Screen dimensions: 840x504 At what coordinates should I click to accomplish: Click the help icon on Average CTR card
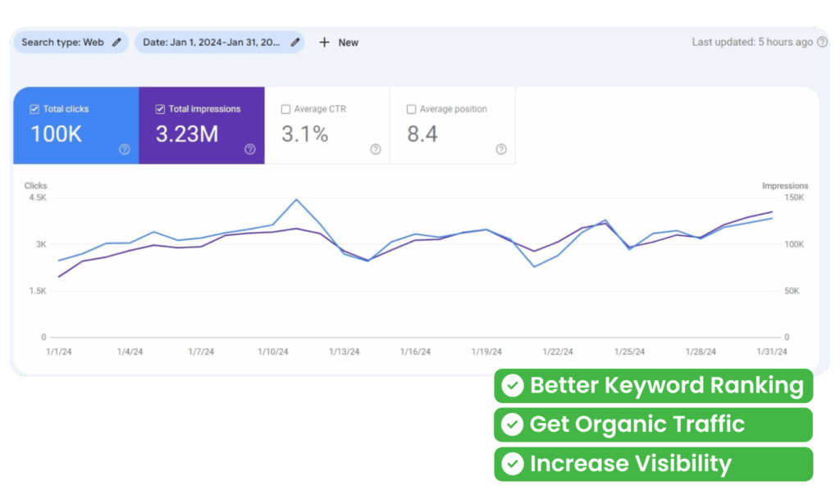tap(376, 149)
